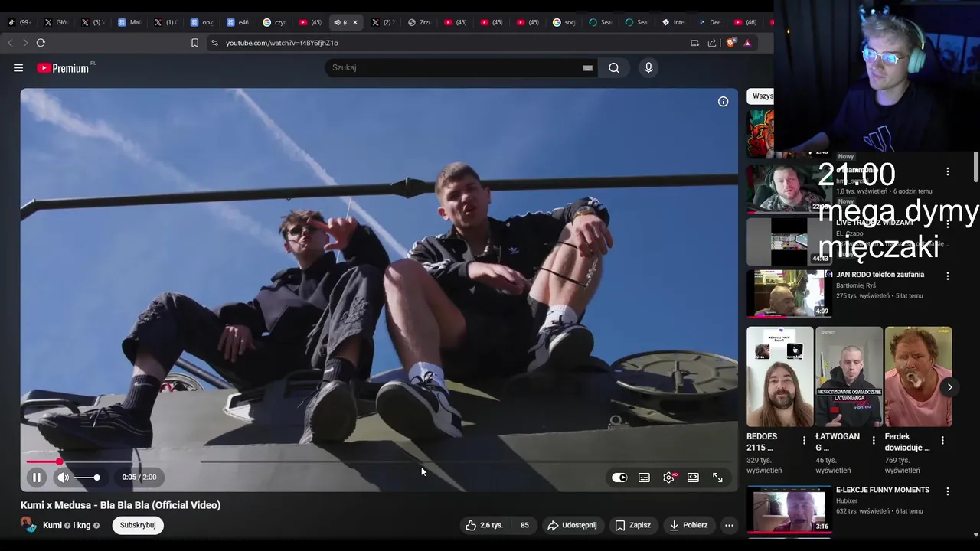Open options for ŁATWOGANG short
The width and height of the screenshot is (980, 551).
coord(874,440)
